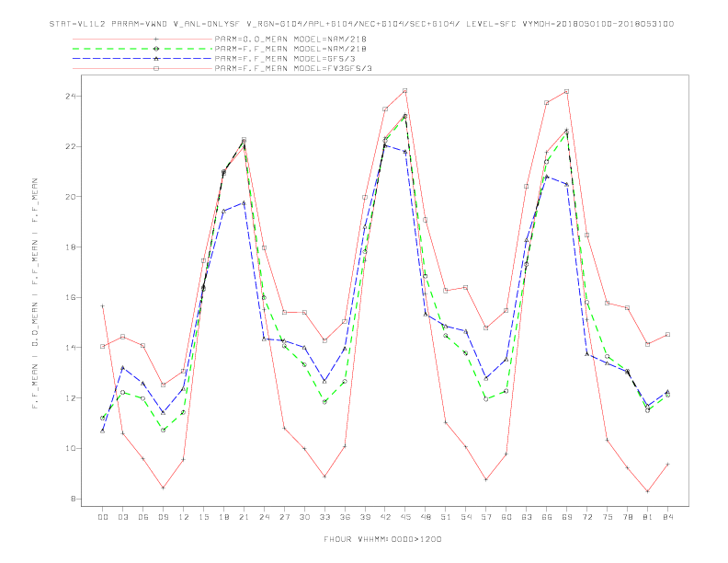Viewport: 728px width, 563px height.
Task: Click GFS triangle data point at hour 21
Action: click(x=244, y=203)
